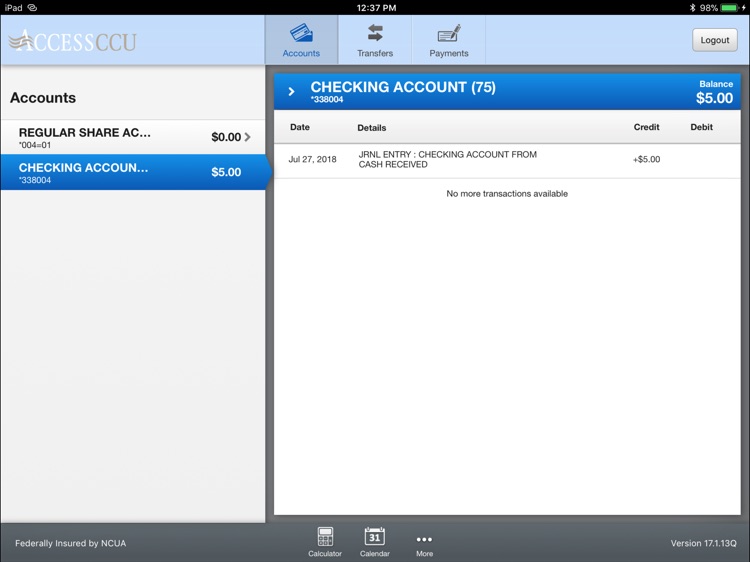Open the Calculator tool
This screenshot has height=562, width=750.
pos(325,542)
